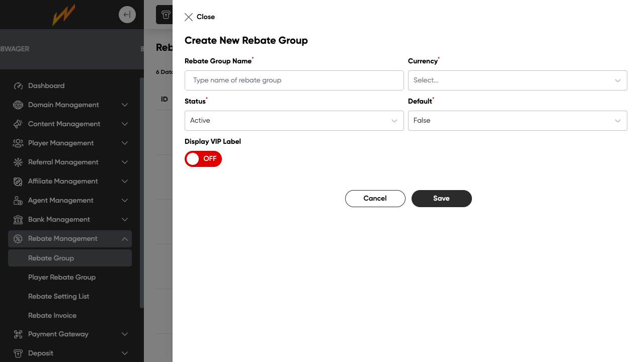Click the Domain Management globe icon
Viewport: 644px width, 362px height.
click(18, 105)
